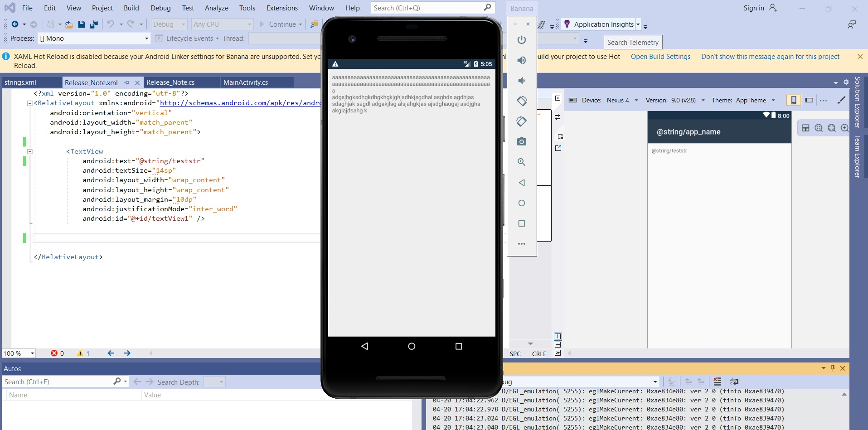Swap designer and source panes
Screen dimensions: 868x430
(x=558, y=117)
